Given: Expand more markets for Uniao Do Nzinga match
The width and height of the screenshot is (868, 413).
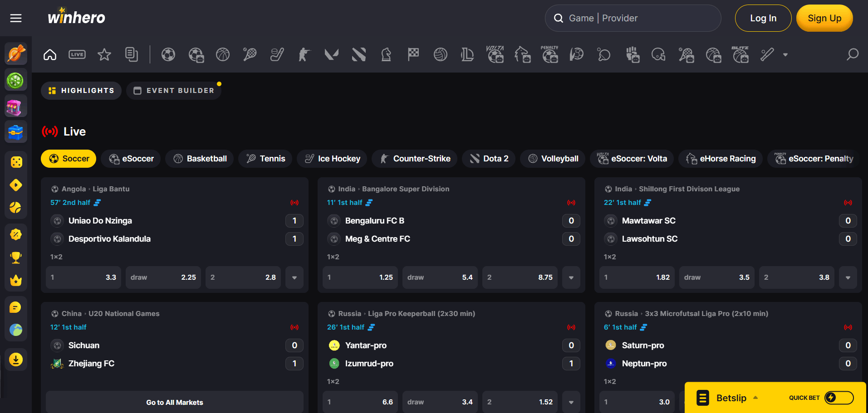Looking at the screenshot, I should 294,277.
